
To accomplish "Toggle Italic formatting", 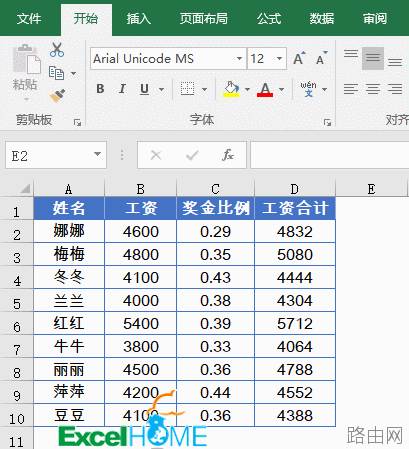I will pyautogui.click(x=122, y=89).
